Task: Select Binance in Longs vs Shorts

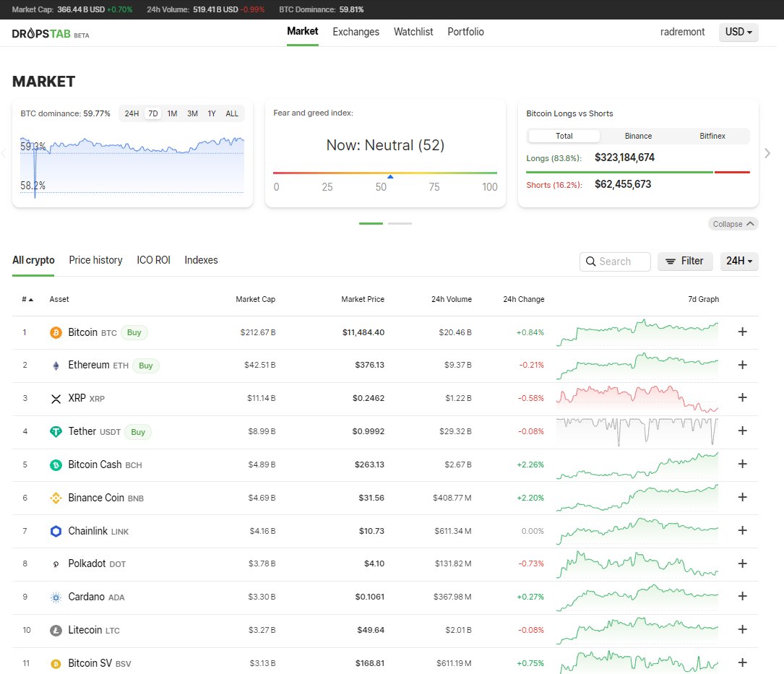Action: 638,136
